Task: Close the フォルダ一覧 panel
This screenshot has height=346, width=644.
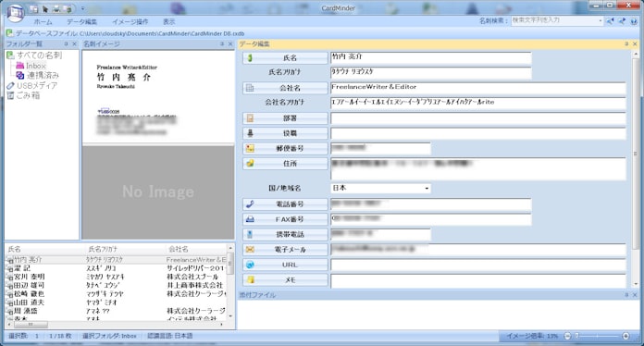Action: [74, 43]
